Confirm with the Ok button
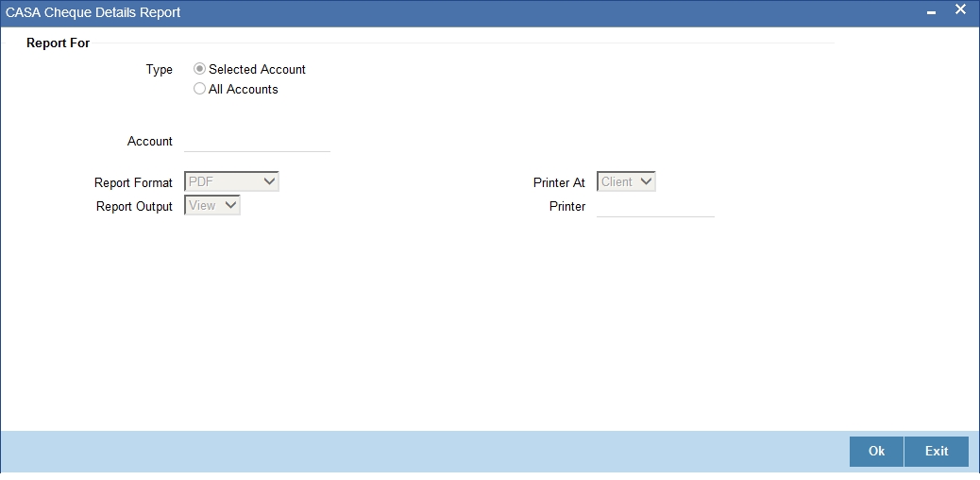The image size is (980, 480). pos(876,452)
